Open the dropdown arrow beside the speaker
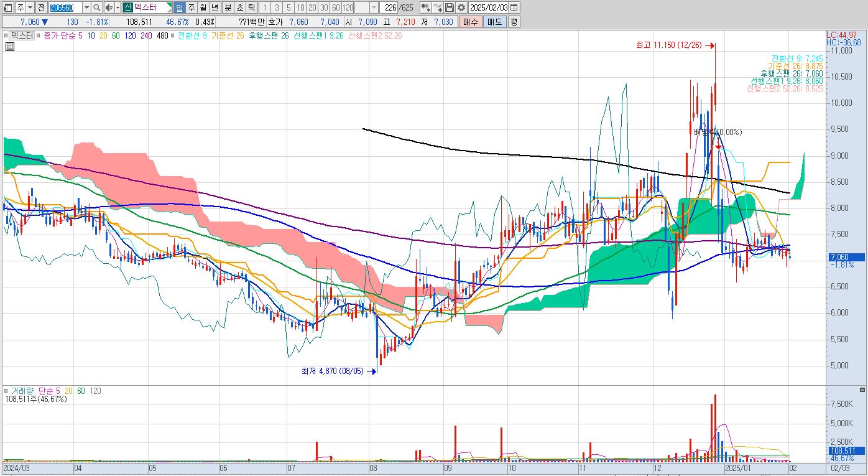 [x=118, y=7]
